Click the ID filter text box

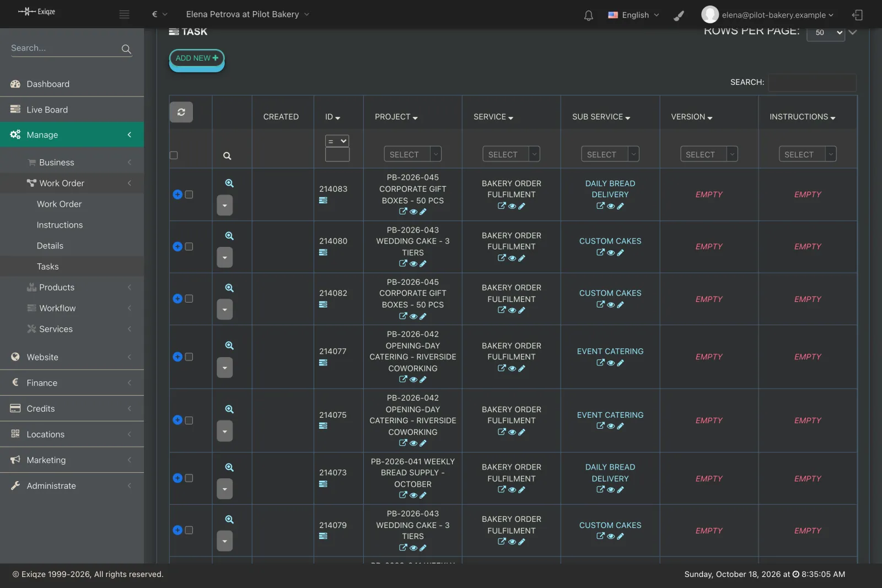337,155
